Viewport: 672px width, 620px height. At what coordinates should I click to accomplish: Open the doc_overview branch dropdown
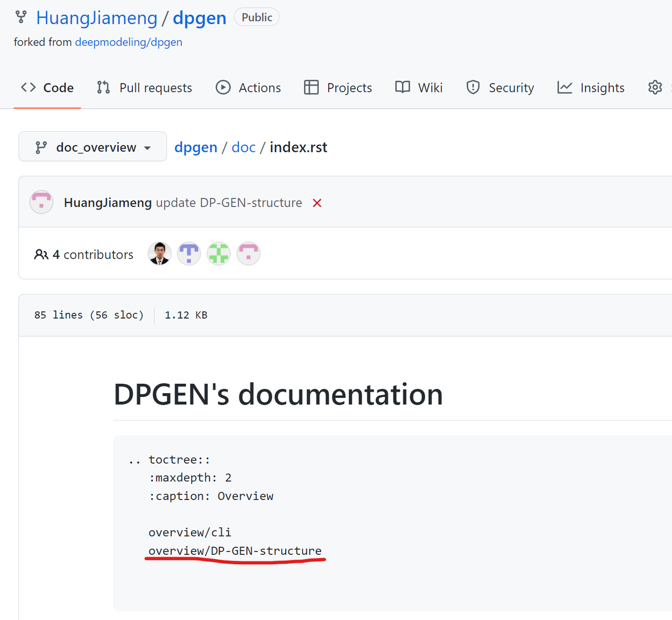[93, 146]
